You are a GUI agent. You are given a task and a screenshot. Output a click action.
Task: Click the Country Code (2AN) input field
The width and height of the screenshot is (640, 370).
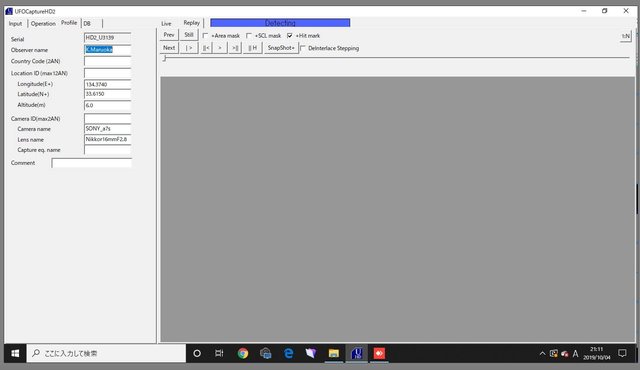[107, 61]
